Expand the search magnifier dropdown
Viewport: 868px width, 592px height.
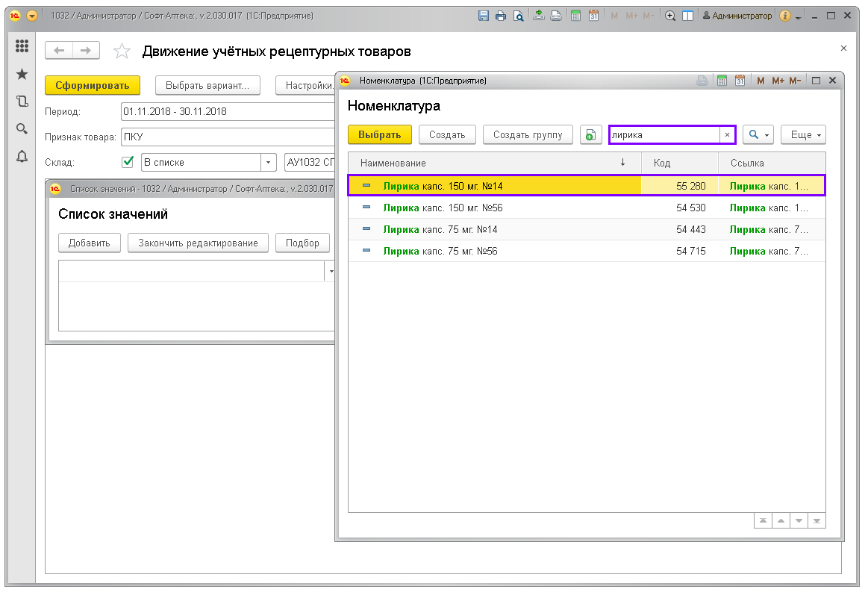click(758, 135)
